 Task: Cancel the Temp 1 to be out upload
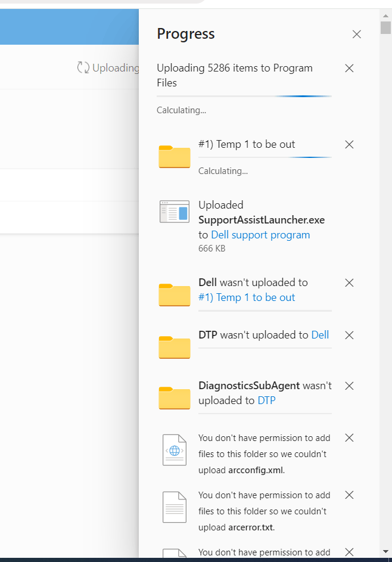click(x=349, y=144)
